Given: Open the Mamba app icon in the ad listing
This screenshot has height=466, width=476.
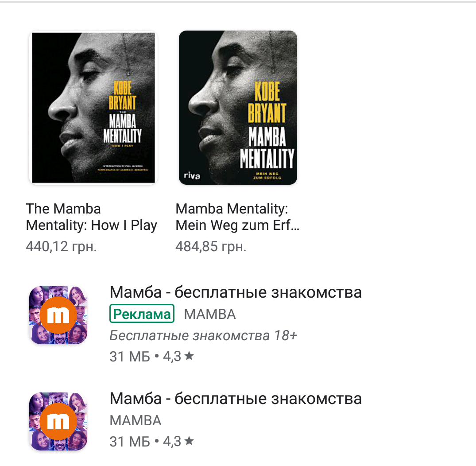Looking at the screenshot, I should 58,315.
